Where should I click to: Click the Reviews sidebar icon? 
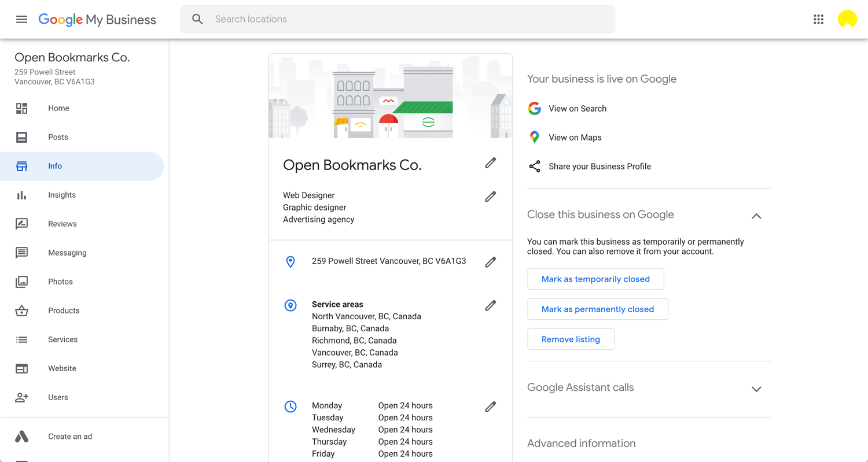pos(21,224)
